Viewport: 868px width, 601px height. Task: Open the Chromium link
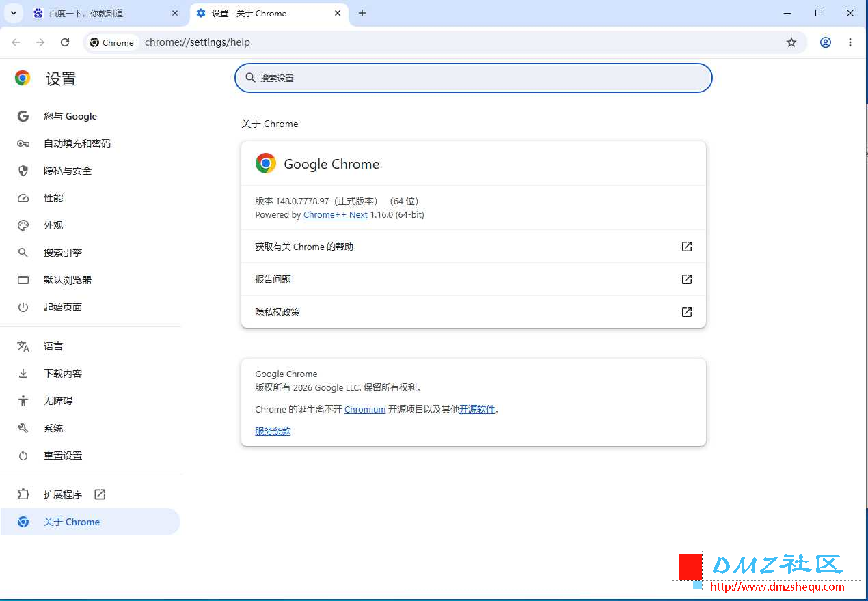pyautogui.click(x=365, y=409)
